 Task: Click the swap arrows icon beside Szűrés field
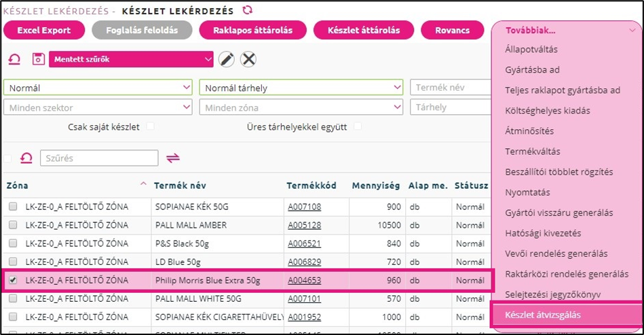(173, 158)
